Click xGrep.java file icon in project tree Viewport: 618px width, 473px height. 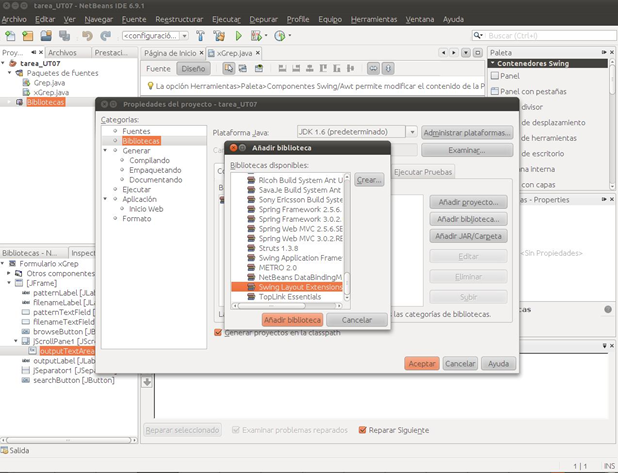[x=26, y=92]
